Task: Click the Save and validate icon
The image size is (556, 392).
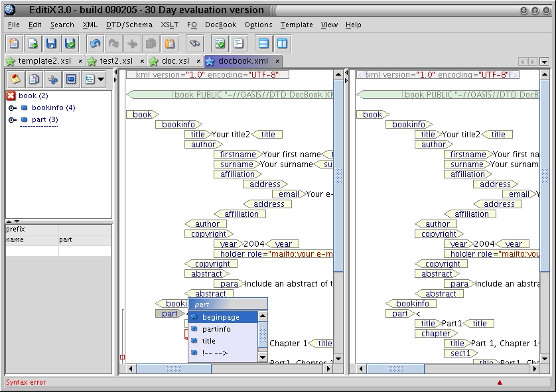Action: (70, 44)
